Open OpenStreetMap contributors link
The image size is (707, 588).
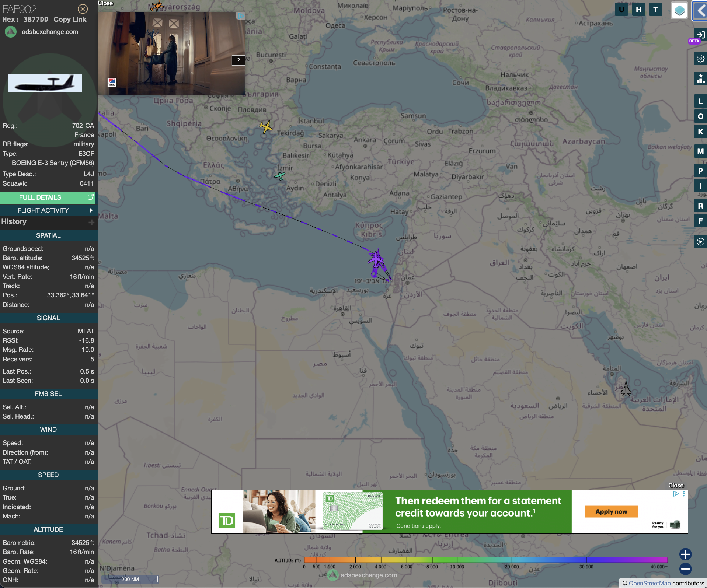pos(649,583)
